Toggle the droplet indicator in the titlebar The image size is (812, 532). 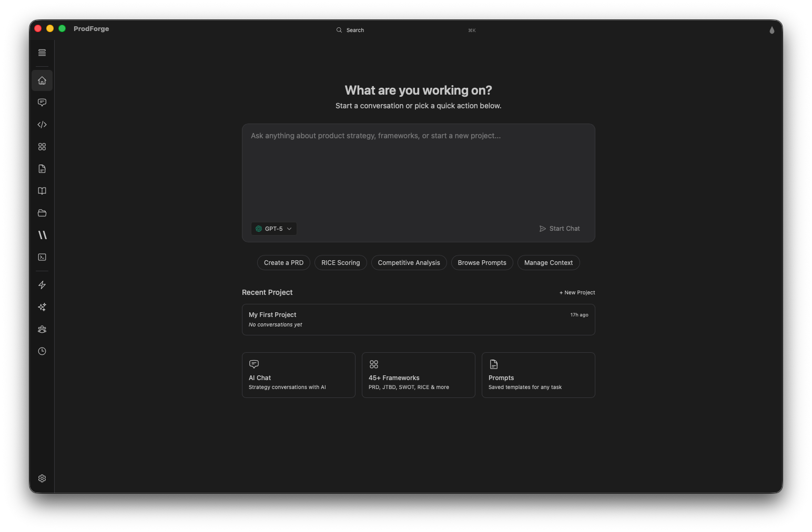[772, 30]
